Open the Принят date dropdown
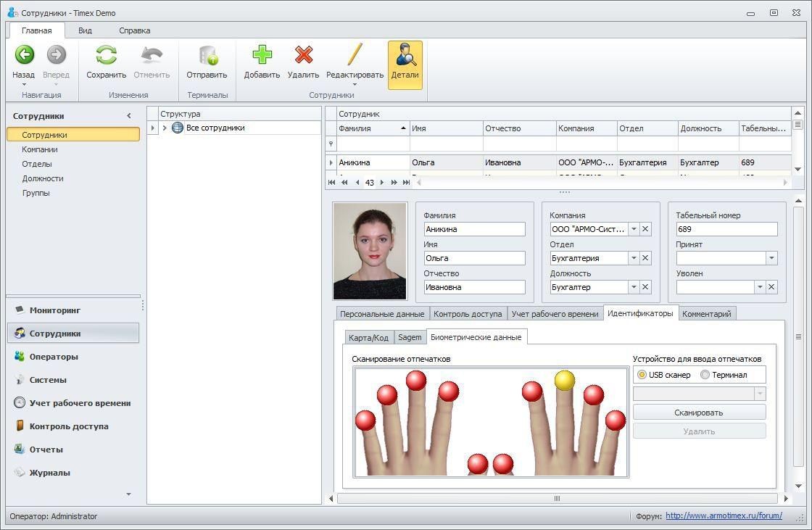812x530 pixels. click(771, 258)
